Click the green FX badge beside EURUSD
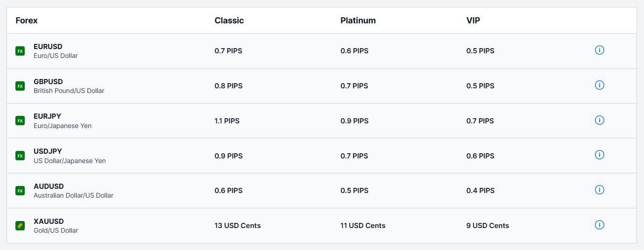This screenshot has height=250, width=644. [x=20, y=51]
